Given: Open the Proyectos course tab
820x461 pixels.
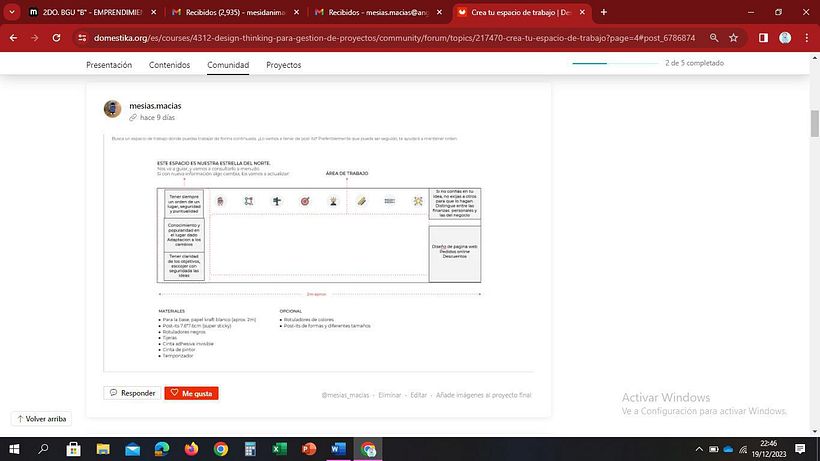Looking at the screenshot, I should coord(283,65).
